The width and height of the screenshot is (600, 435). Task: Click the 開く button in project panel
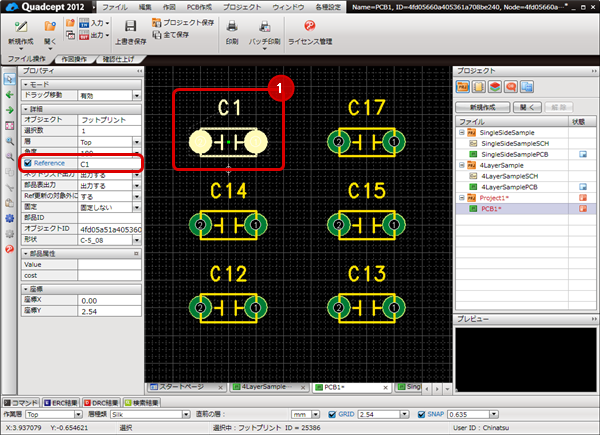pos(527,108)
